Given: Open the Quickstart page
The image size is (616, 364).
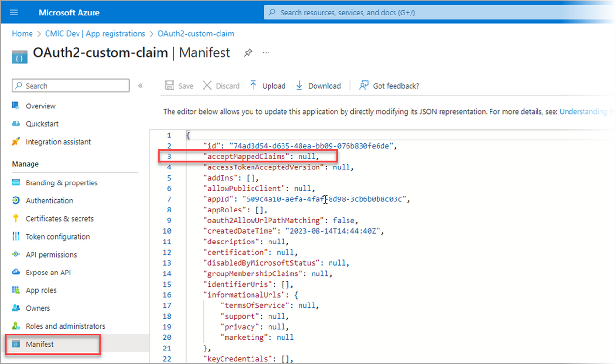Looking at the screenshot, I should 42,124.
